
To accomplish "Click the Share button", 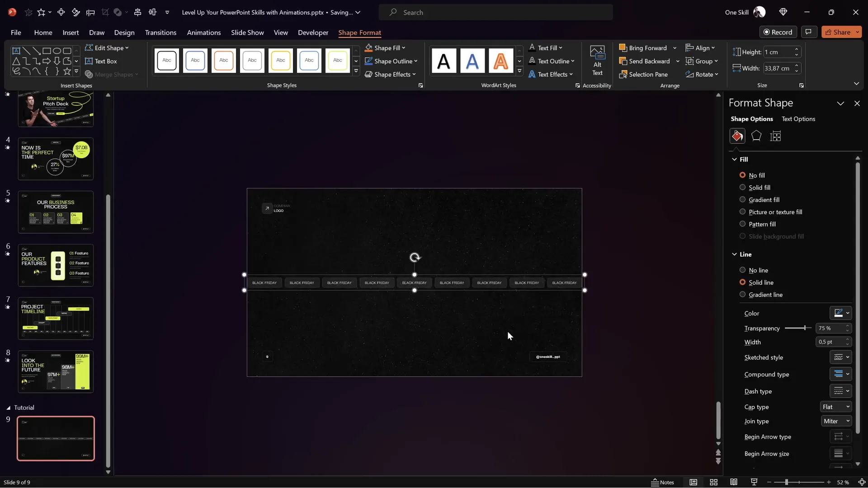I will click(x=838, y=32).
